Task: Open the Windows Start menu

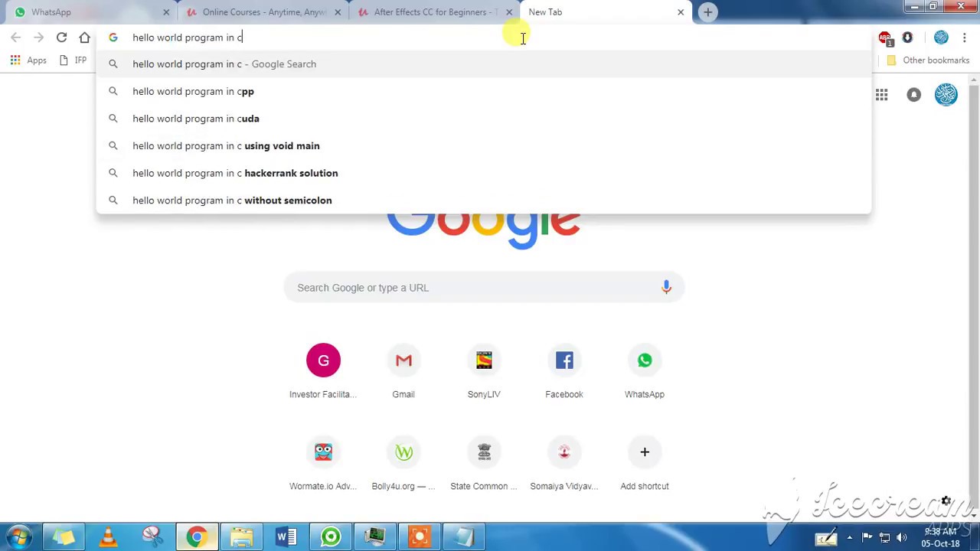Action: pos(19,536)
